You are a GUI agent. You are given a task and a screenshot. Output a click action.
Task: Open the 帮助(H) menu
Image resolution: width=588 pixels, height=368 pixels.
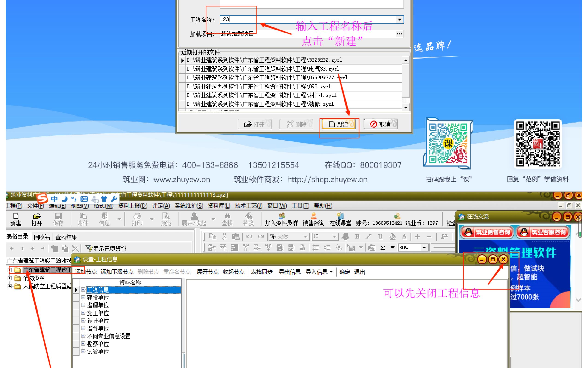(323, 206)
